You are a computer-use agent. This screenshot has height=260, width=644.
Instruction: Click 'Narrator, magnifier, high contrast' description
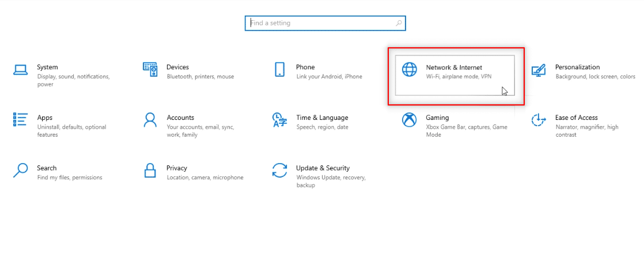coord(587,131)
